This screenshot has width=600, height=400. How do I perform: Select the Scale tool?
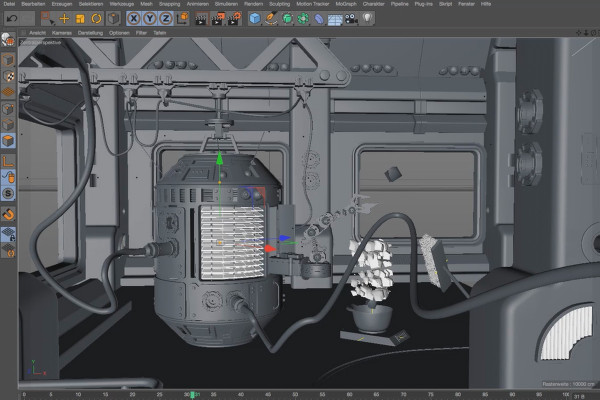pyautogui.click(x=80, y=18)
